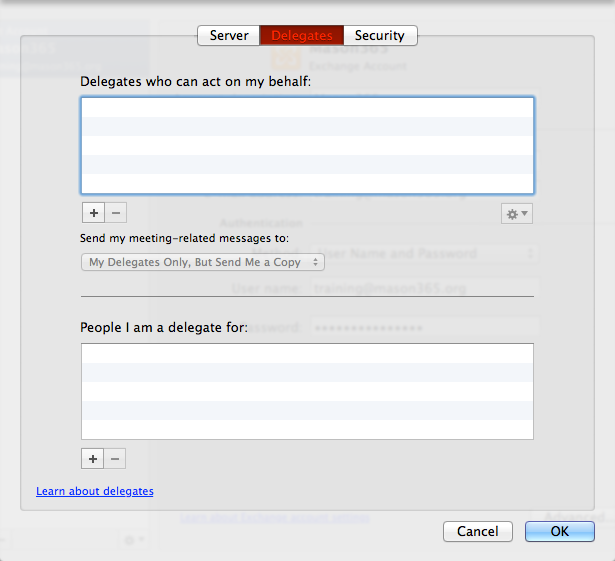Click the dimmed Exchange account icon behind the sheet

(286, 59)
